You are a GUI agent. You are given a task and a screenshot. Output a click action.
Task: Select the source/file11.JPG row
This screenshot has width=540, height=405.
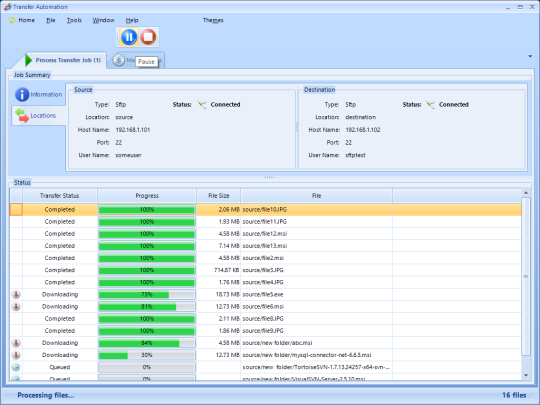coord(266,222)
